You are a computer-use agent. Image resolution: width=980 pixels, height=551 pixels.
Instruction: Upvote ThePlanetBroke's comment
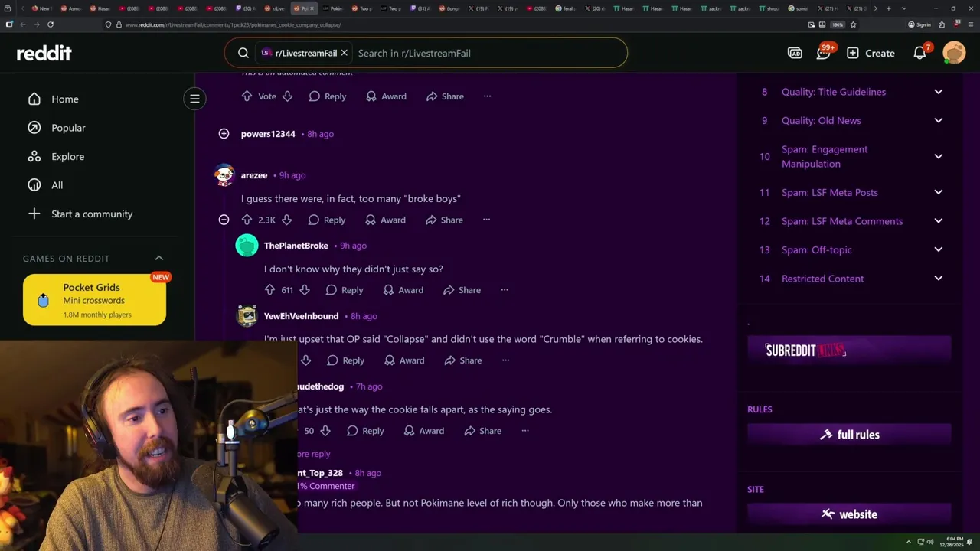[x=269, y=290]
